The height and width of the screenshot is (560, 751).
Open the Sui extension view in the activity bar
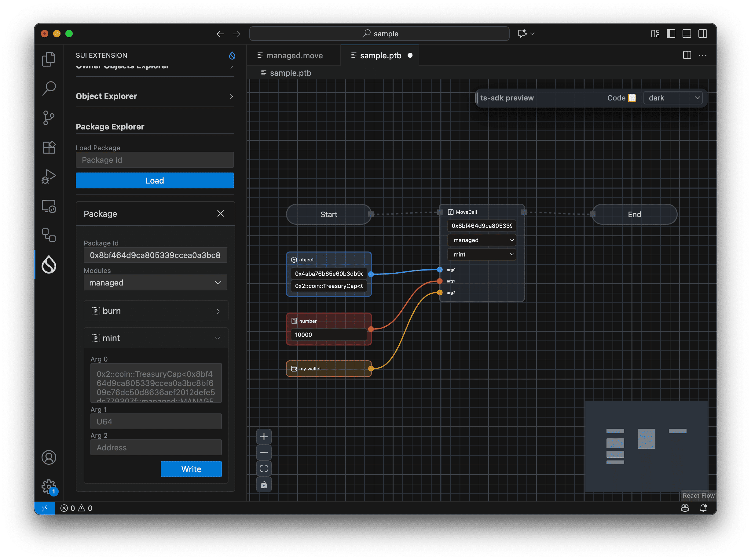(x=49, y=265)
